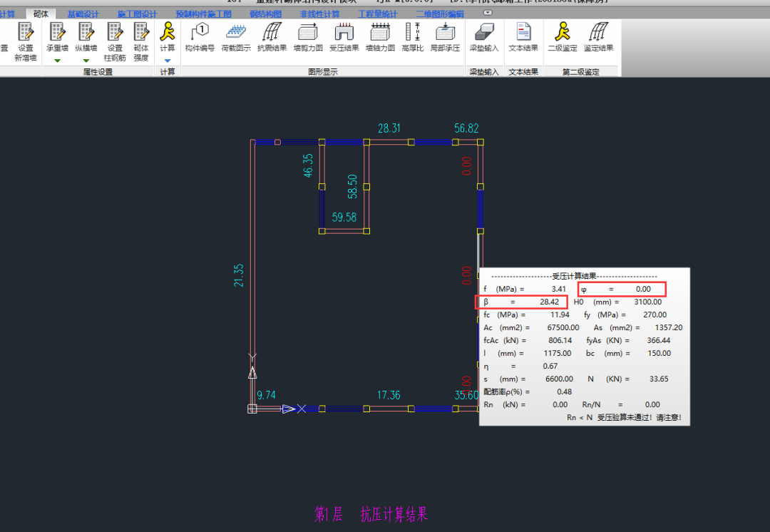Switch to the 预制构件施工图 ribbon tab
This screenshot has width=770, height=532.
click(203, 14)
